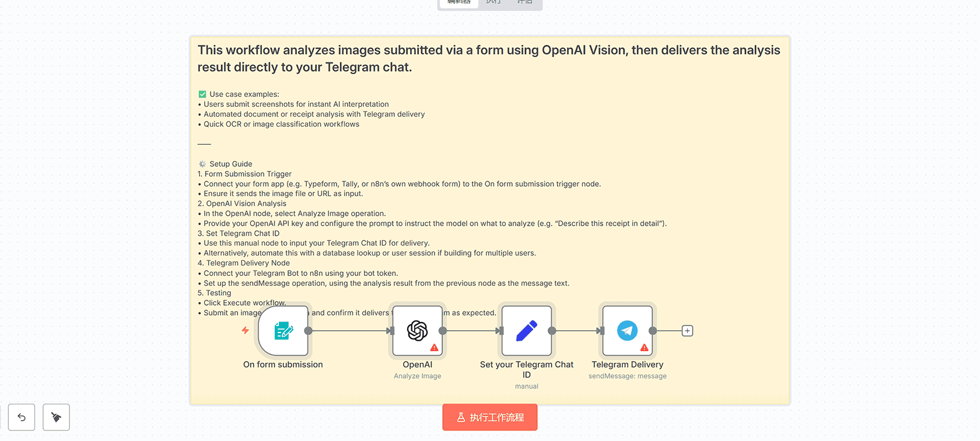
Task: Switch to the 执行 tab
Action: coord(494,2)
